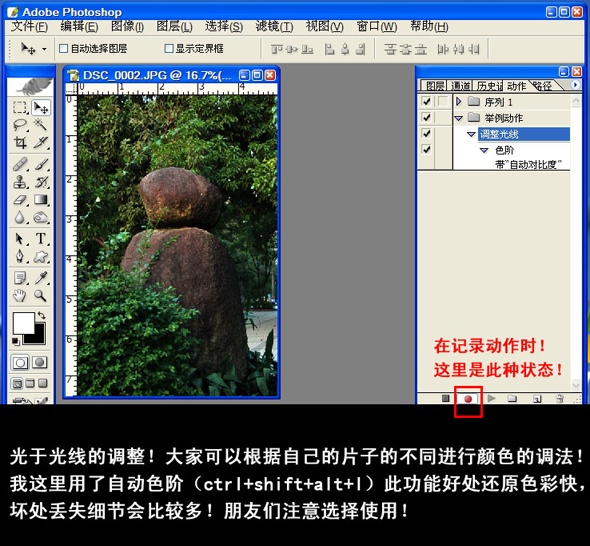The height and width of the screenshot is (546, 590).
Task: Select the Custom Shape tool
Action: point(41,257)
